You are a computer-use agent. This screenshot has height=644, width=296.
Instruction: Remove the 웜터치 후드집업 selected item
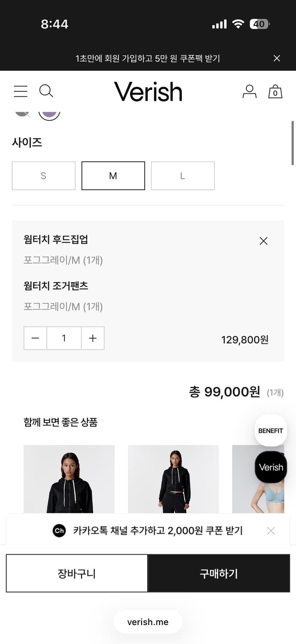tap(263, 241)
